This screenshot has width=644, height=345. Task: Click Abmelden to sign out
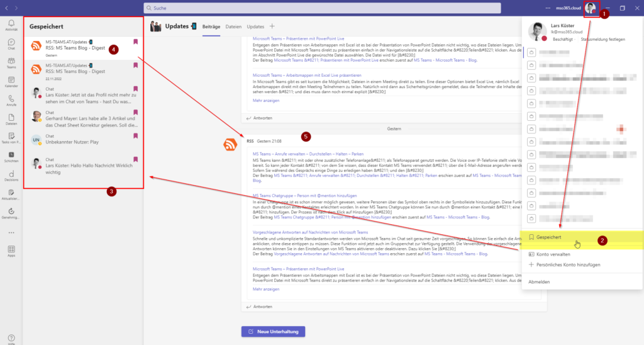[x=539, y=282]
